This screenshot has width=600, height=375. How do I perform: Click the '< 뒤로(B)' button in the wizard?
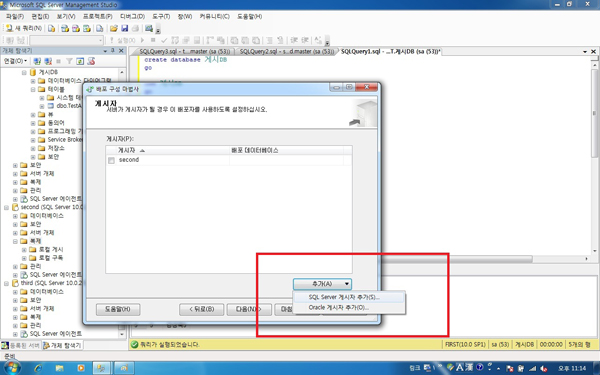click(x=201, y=309)
